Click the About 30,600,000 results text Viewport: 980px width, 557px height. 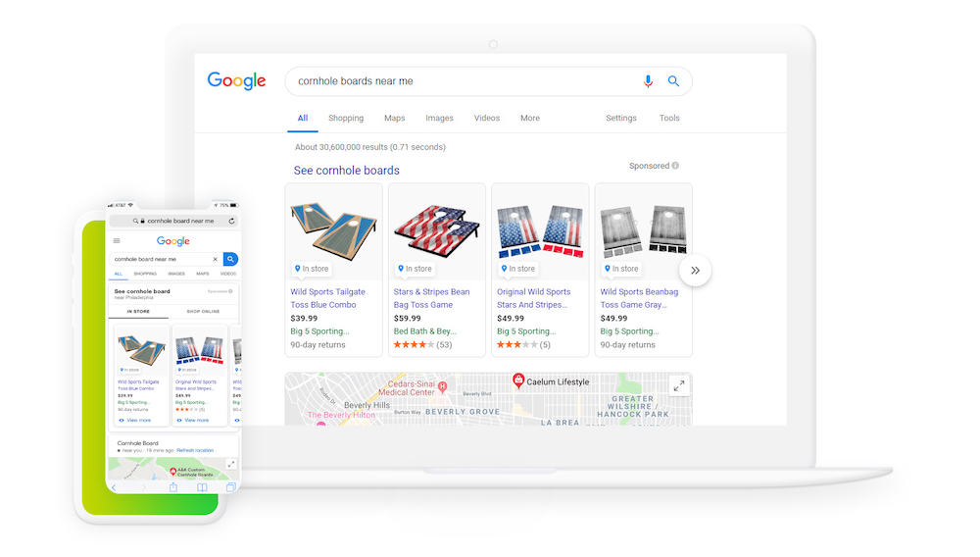coord(370,147)
